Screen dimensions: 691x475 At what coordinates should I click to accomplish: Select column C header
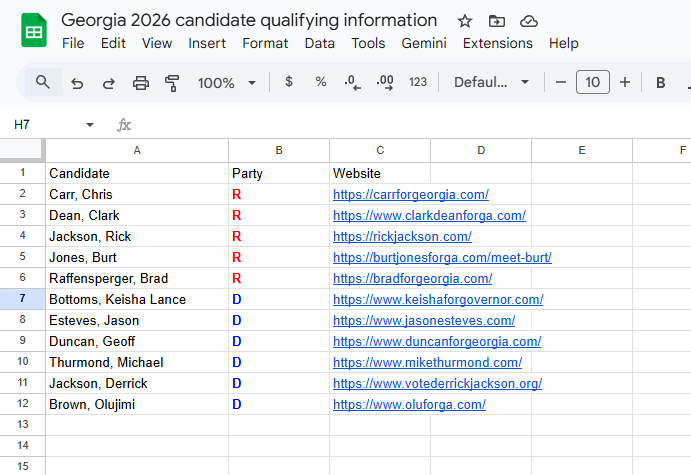380,150
